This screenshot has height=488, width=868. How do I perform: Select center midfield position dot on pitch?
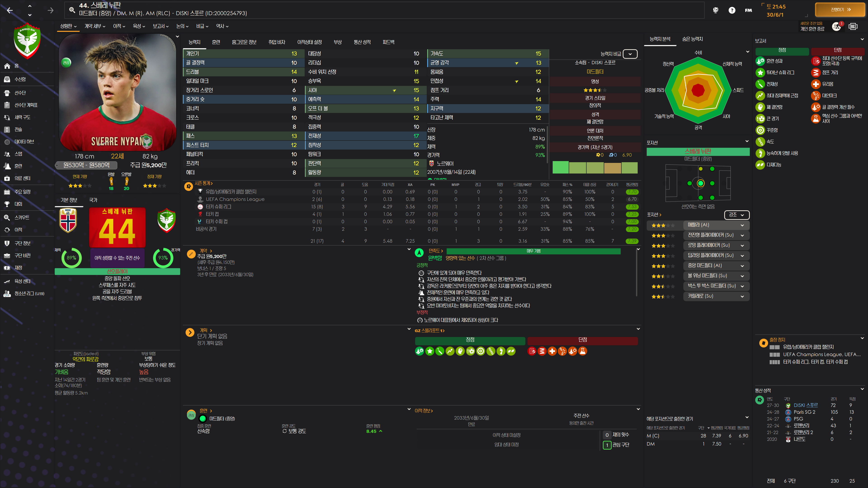click(x=701, y=183)
